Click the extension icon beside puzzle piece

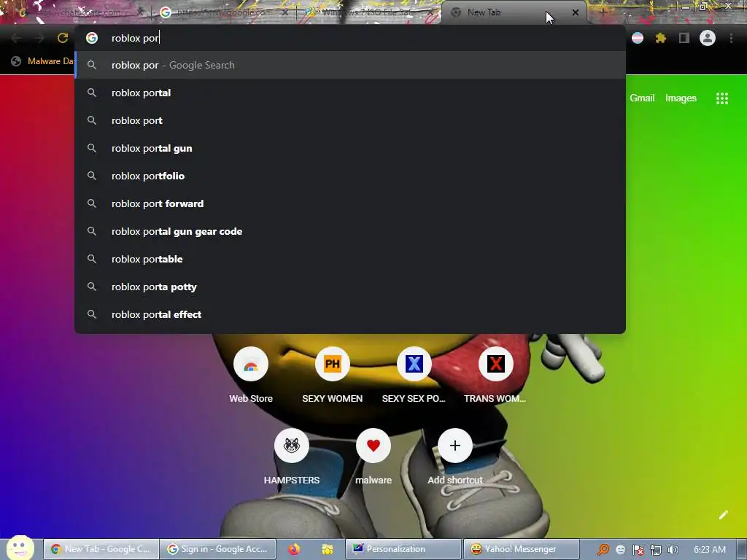click(x=638, y=38)
